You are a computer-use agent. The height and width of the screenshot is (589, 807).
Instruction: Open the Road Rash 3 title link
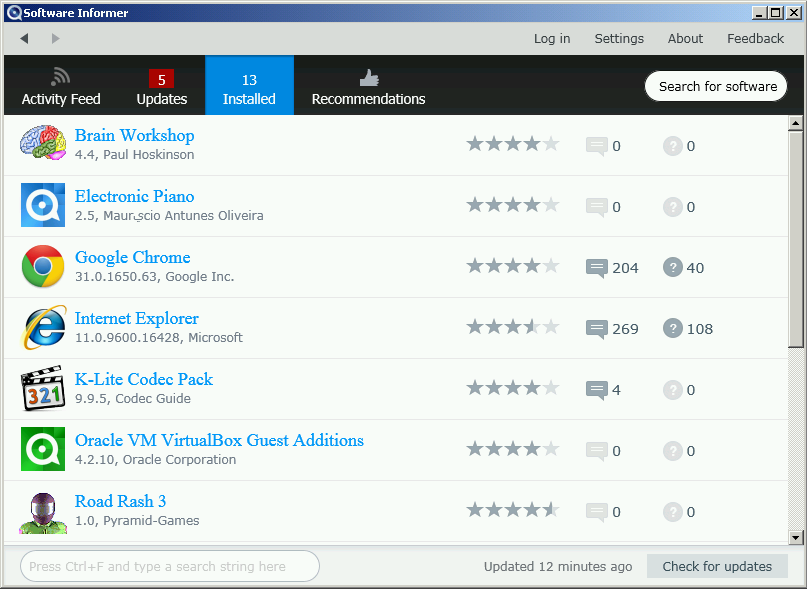point(120,501)
